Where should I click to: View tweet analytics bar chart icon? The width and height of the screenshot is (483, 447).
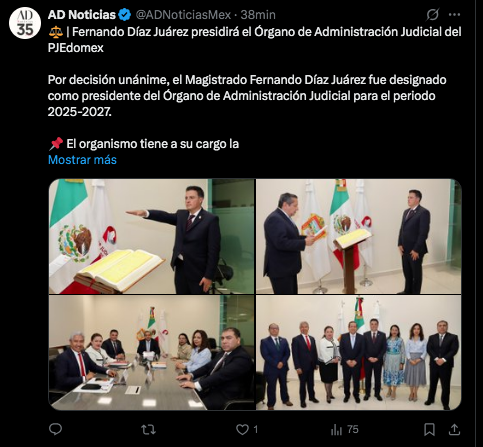337,430
